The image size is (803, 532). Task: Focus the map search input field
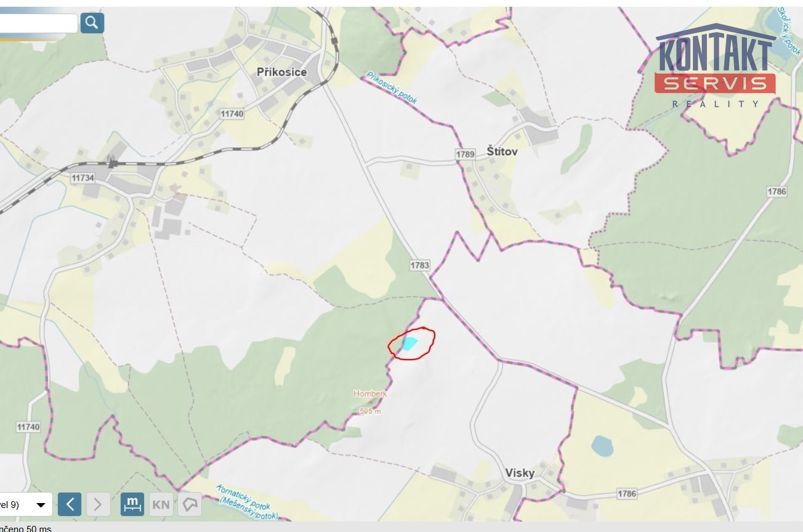38,23
